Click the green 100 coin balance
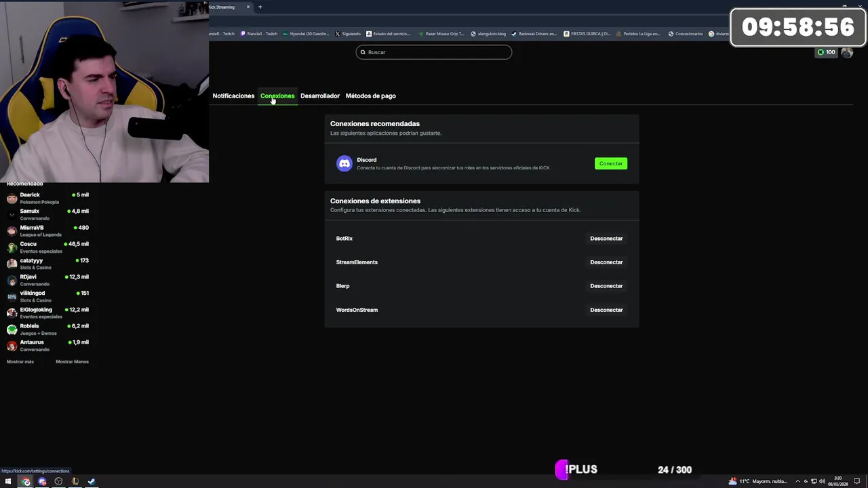Screen dimensions: 868x488 click(x=827, y=52)
